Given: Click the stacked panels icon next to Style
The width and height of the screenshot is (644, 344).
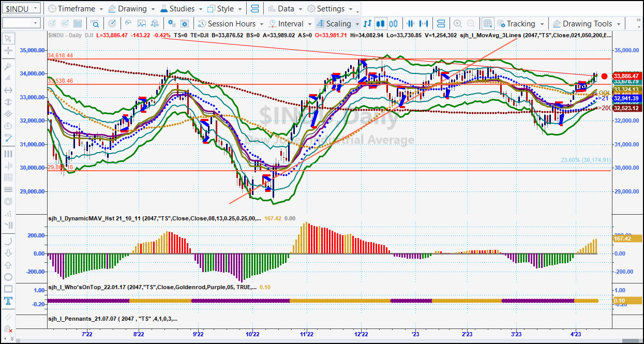Looking at the screenshot, I should click(x=254, y=9).
